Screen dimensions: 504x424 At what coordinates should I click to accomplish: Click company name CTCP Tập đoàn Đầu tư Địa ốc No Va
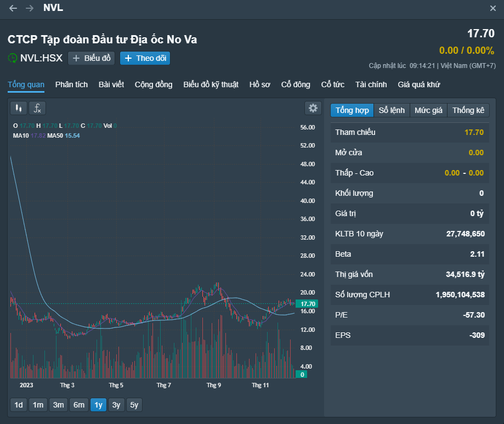click(102, 39)
